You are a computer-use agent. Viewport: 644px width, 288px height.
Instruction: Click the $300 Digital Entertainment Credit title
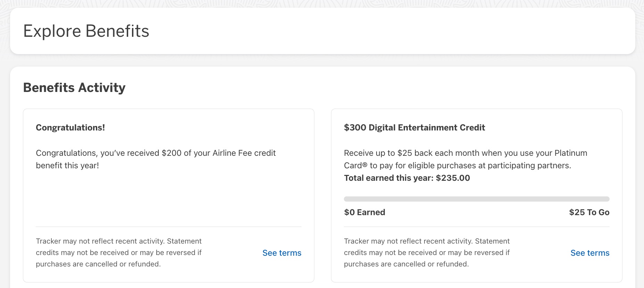[414, 127]
